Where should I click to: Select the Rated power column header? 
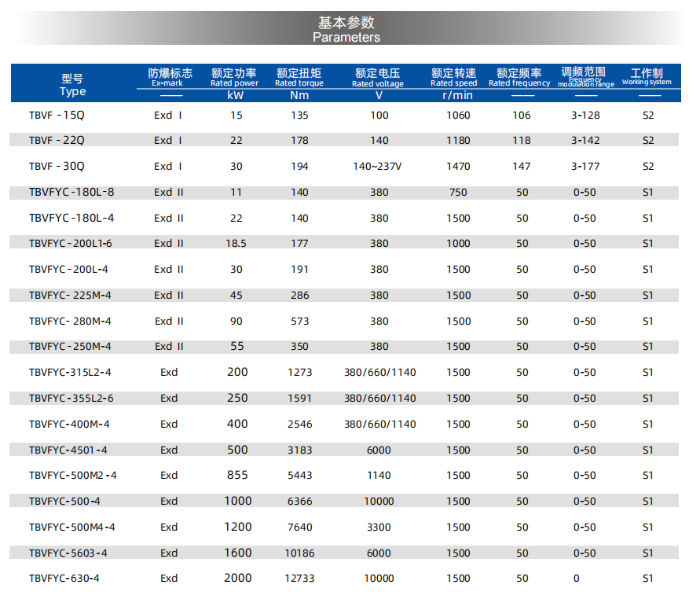click(x=234, y=77)
